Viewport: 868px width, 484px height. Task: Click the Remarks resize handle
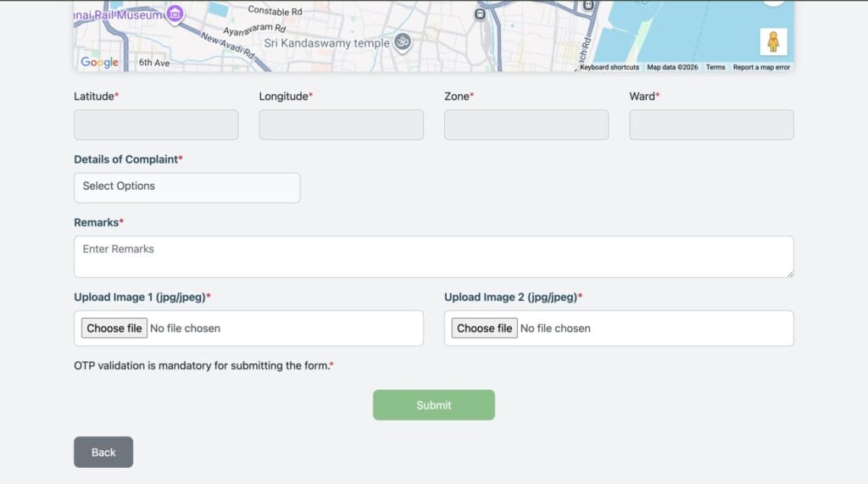click(790, 274)
